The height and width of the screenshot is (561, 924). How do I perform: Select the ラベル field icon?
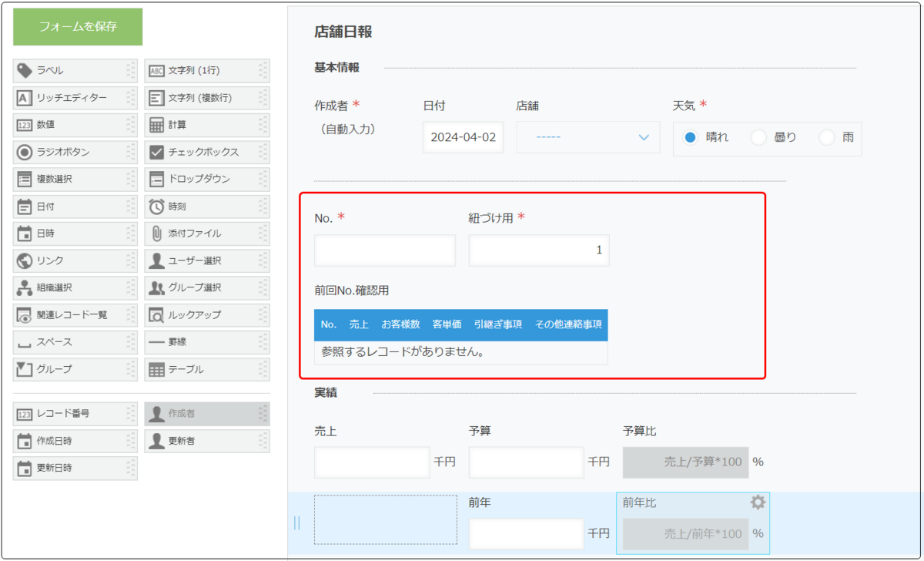tap(25, 71)
